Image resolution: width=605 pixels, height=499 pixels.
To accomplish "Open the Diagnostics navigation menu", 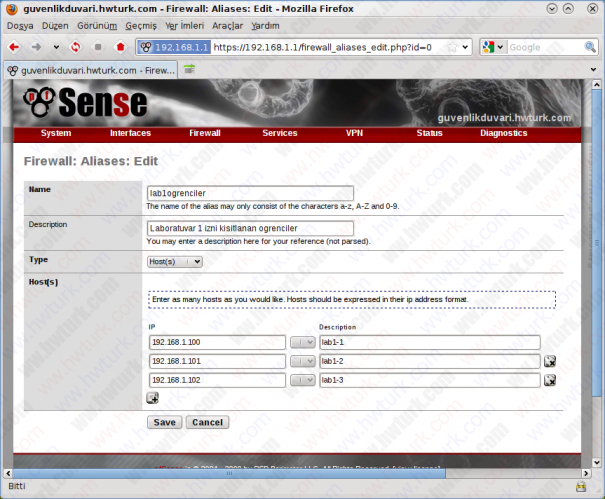I will pos(504,133).
